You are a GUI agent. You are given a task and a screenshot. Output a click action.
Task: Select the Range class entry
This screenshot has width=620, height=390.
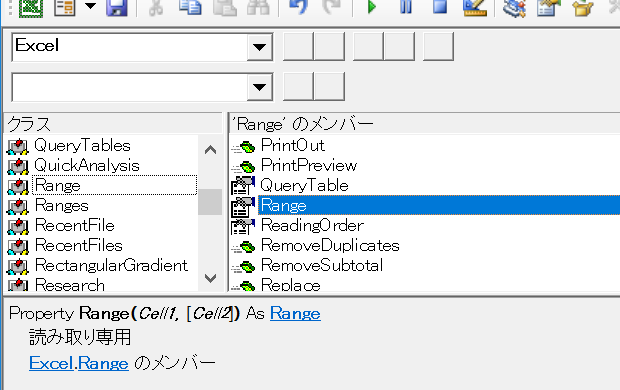click(114, 185)
